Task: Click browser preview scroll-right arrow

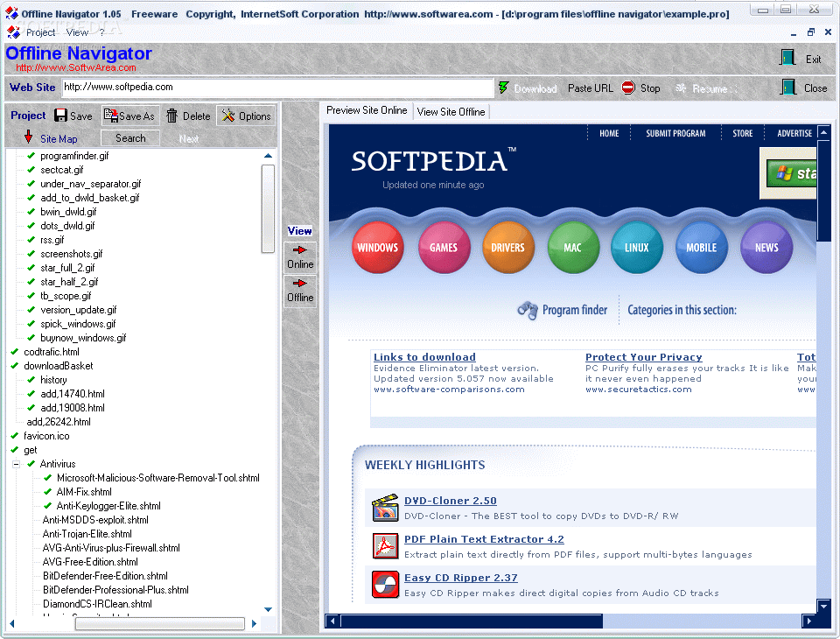Action: [808, 621]
